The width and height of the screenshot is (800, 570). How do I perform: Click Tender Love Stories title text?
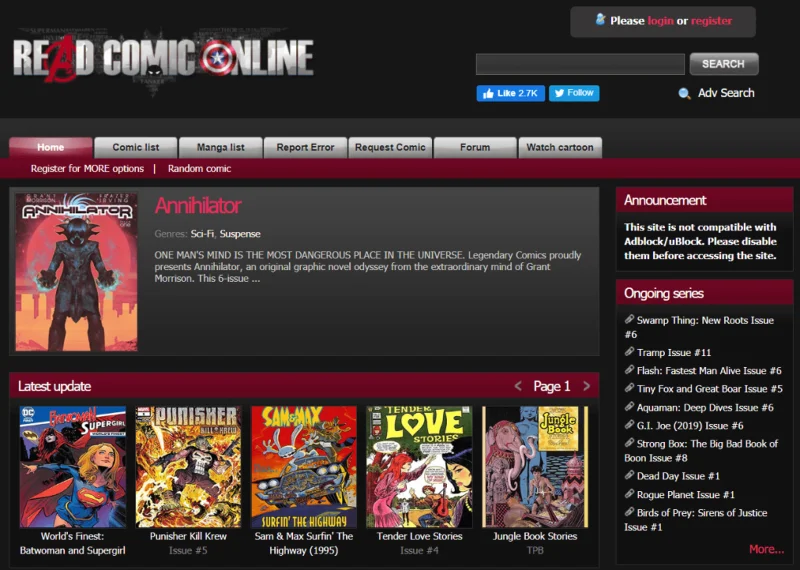[x=419, y=536]
